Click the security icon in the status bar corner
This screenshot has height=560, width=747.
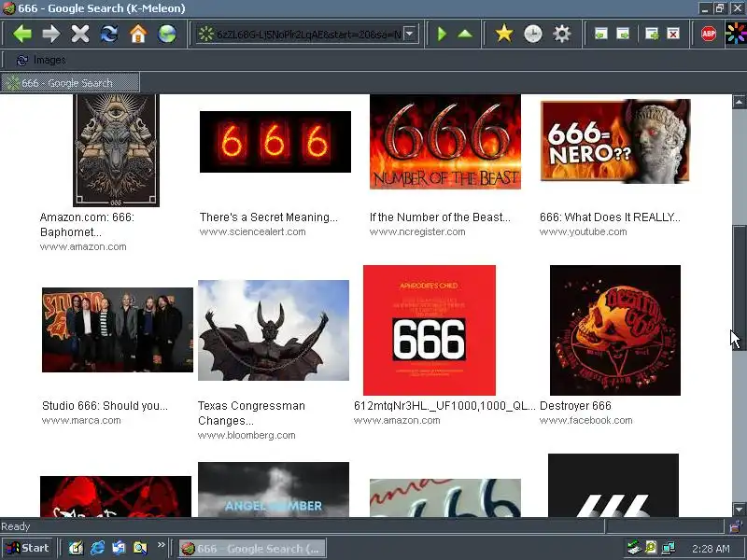point(735,526)
